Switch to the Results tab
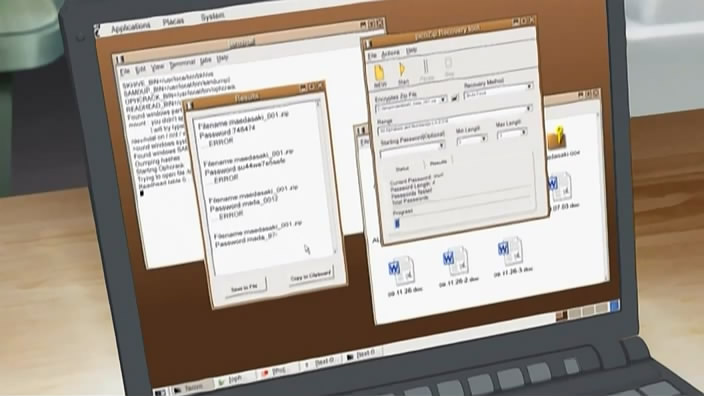 pyautogui.click(x=438, y=162)
